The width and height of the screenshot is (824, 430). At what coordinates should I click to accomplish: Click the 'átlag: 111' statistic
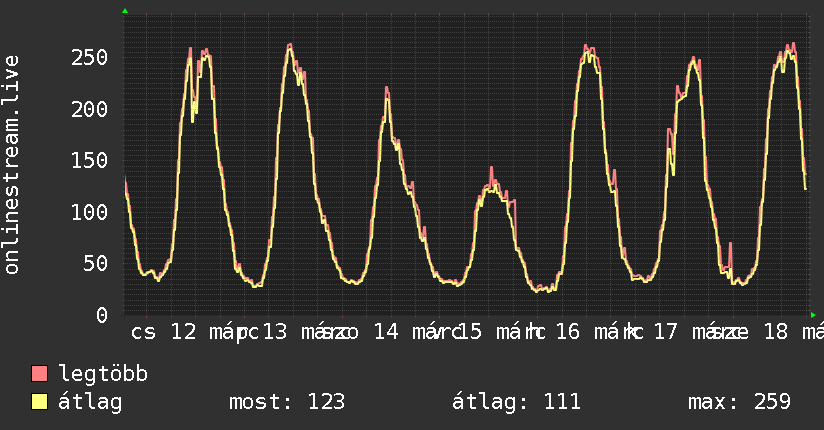point(516,402)
